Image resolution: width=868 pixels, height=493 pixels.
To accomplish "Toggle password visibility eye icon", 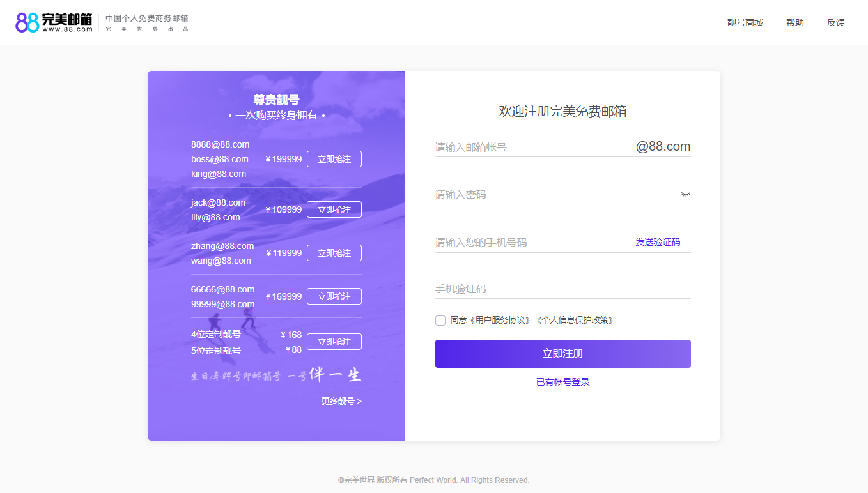I will (685, 194).
